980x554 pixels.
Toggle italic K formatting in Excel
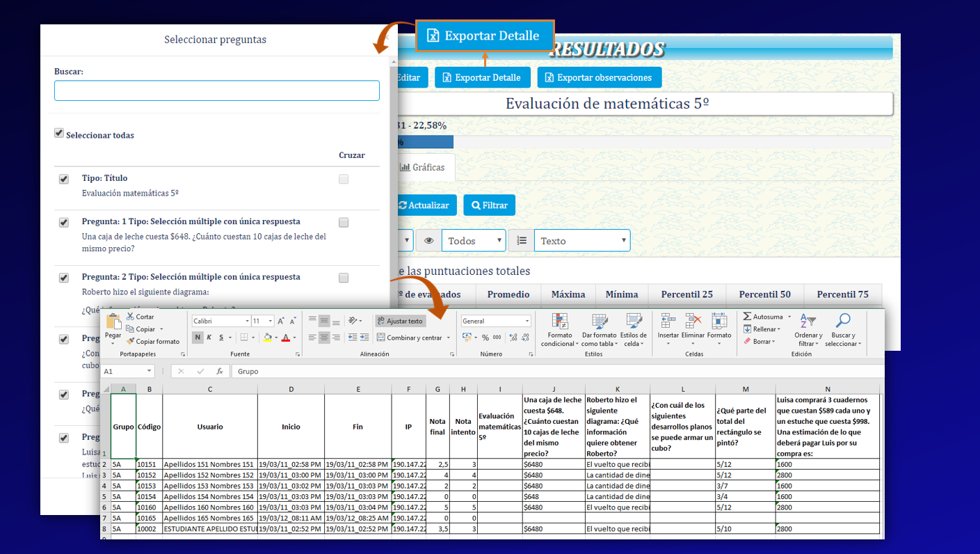click(209, 338)
